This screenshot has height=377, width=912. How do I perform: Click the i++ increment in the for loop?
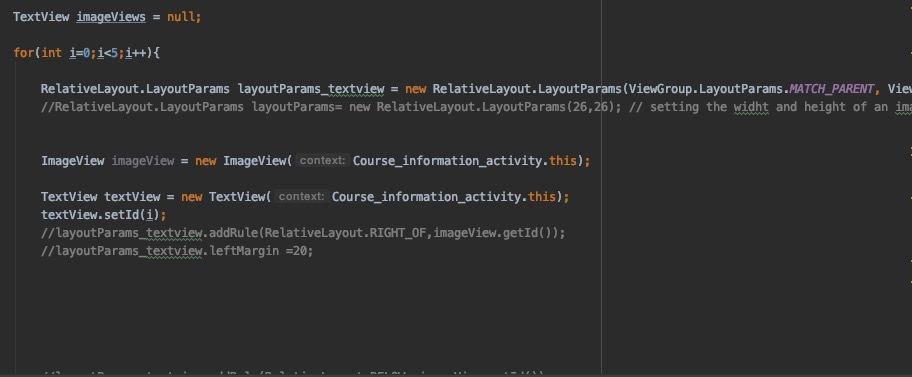[x=135, y=53]
